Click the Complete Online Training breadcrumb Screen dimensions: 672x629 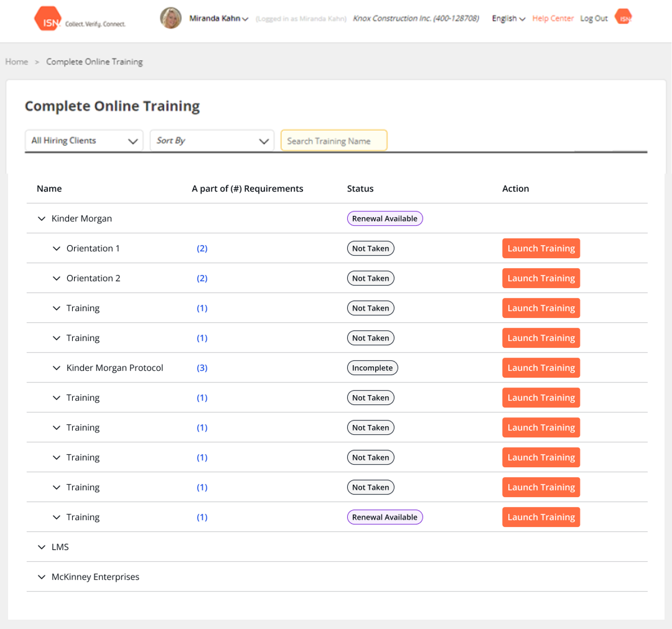[x=95, y=62]
